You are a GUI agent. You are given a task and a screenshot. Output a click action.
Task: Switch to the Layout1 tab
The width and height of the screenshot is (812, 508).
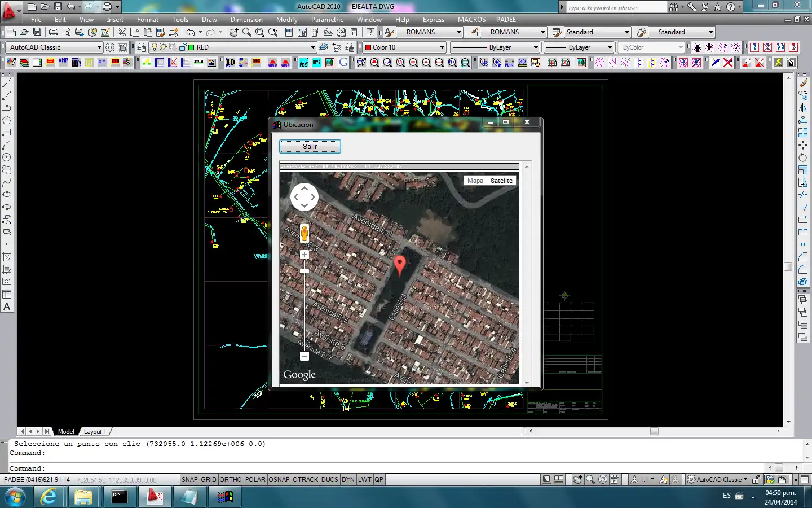pos(95,432)
